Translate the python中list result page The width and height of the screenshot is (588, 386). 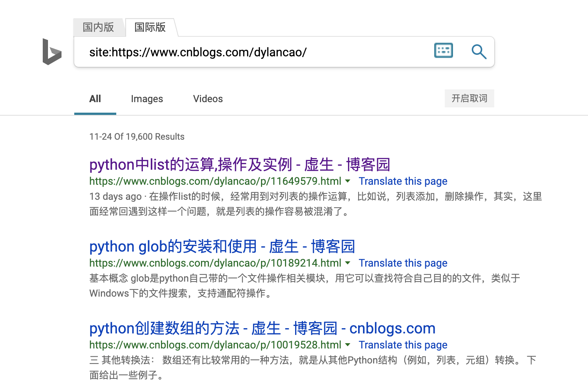coord(403,181)
